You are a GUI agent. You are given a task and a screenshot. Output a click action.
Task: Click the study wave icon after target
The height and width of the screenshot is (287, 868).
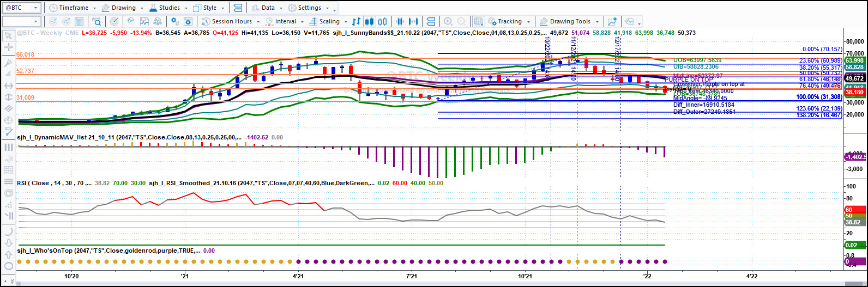pyautogui.click(x=131, y=22)
